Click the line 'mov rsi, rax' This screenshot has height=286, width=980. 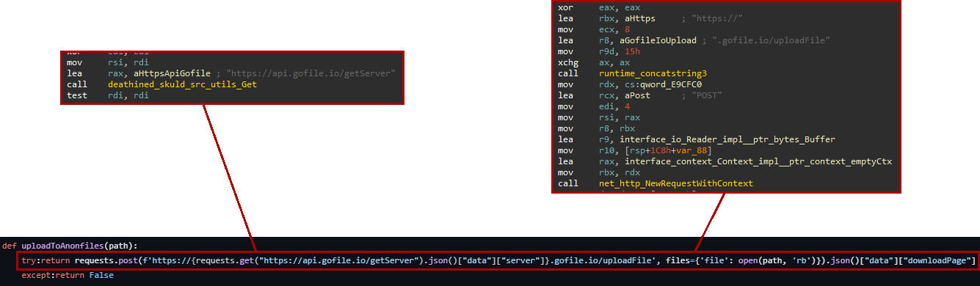tap(598, 117)
